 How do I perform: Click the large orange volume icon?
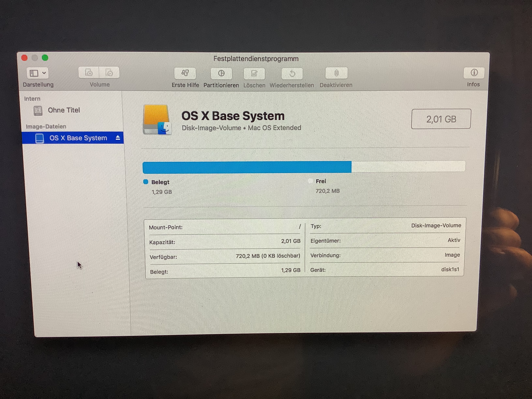click(157, 119)
